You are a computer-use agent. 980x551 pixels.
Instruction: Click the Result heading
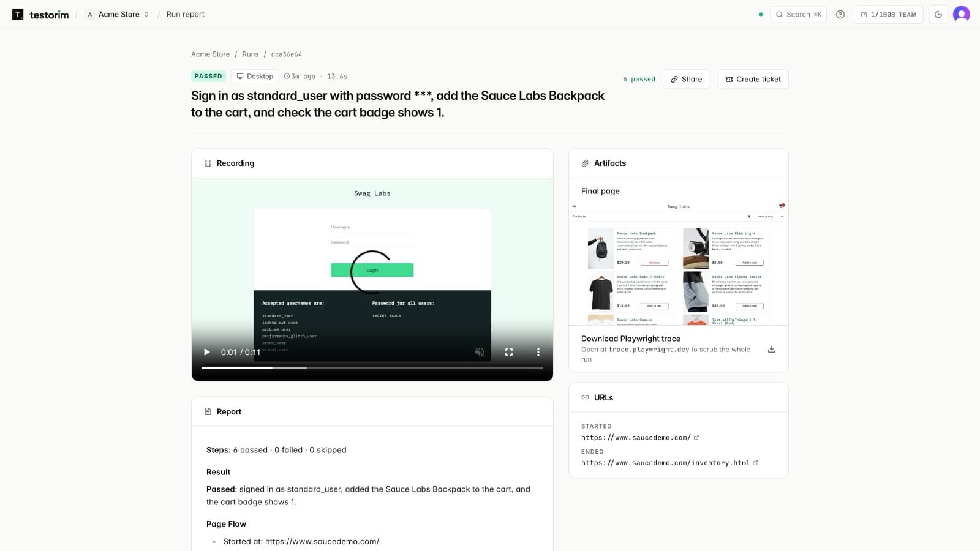coord(219,472)
